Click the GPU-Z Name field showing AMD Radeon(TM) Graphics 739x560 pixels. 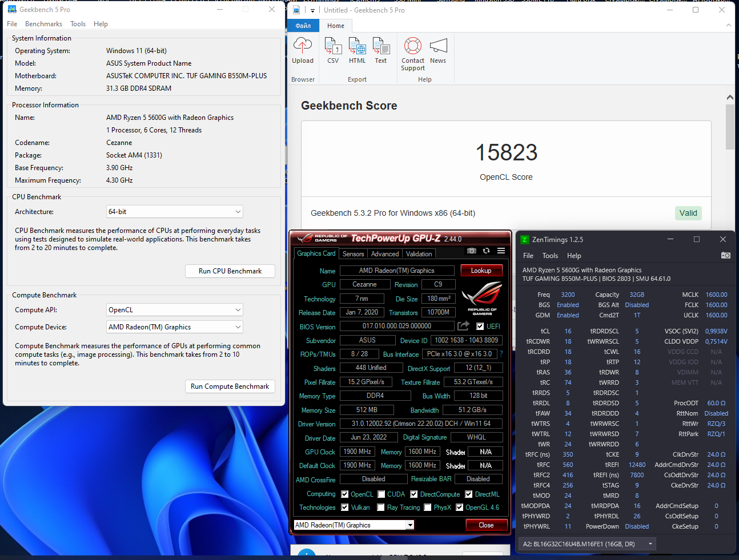pyautogui.click(x=397, y=271)
